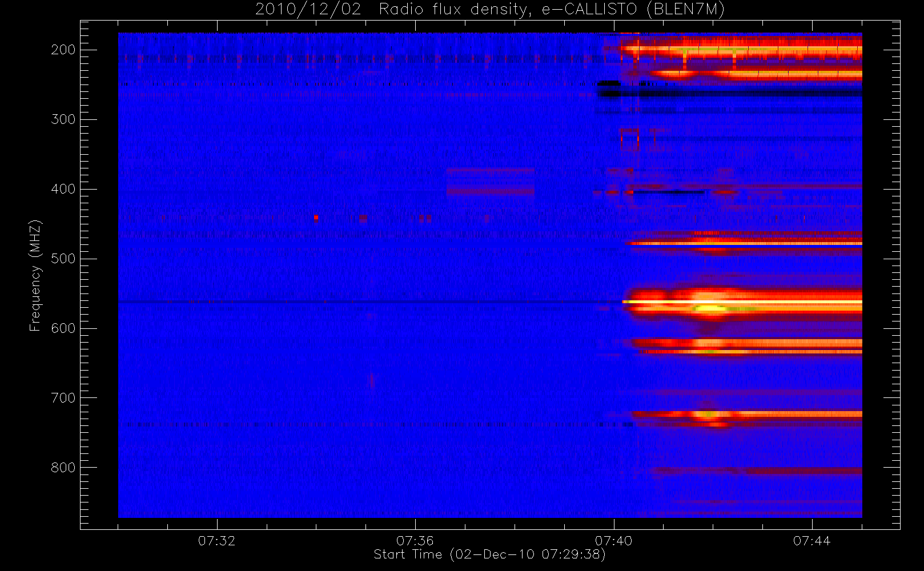Click the 400 frequency tick label

(x=63, y=189)
